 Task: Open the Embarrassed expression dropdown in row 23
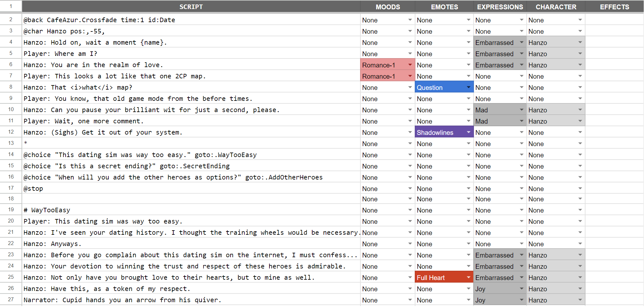pos(522,255)
